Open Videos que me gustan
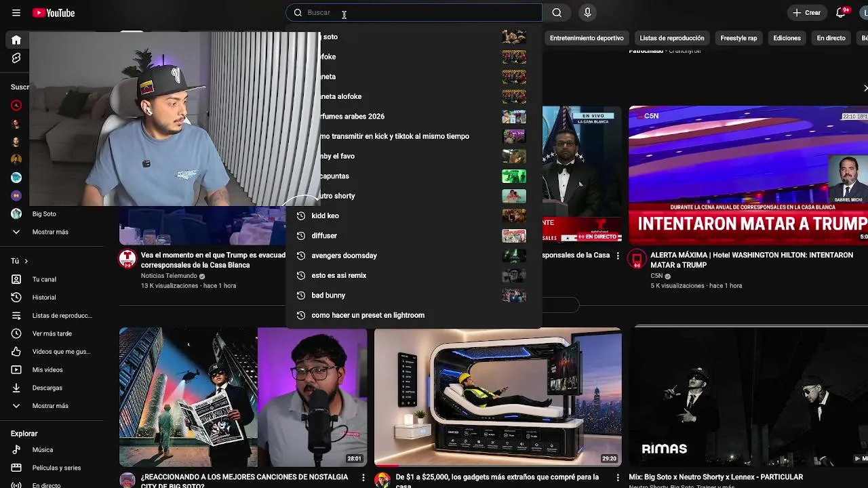 [61, 352]
